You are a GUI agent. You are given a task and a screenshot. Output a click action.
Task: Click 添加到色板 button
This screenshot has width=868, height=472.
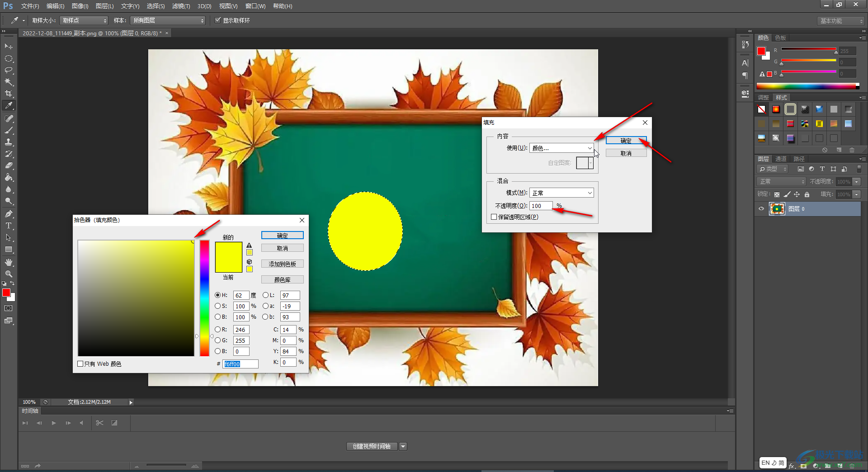click(x=283, y=264)
